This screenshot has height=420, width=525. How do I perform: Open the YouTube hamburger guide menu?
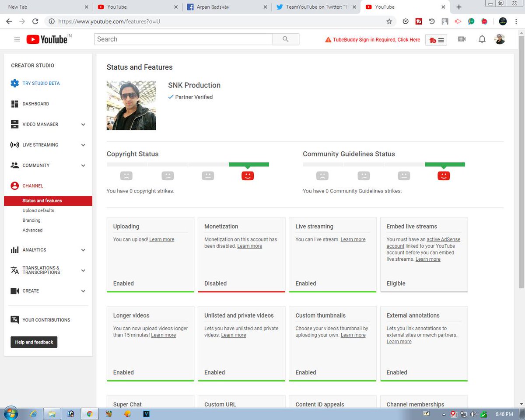tap(17, 39)
